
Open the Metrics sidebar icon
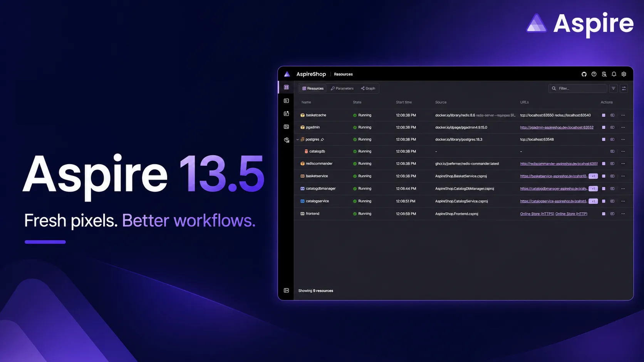[x=286, y=140]
